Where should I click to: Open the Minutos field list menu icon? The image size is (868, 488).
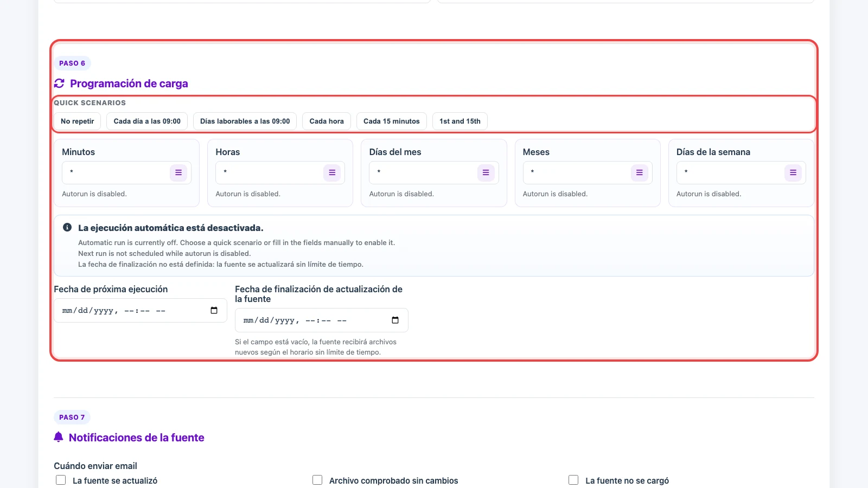178,172
